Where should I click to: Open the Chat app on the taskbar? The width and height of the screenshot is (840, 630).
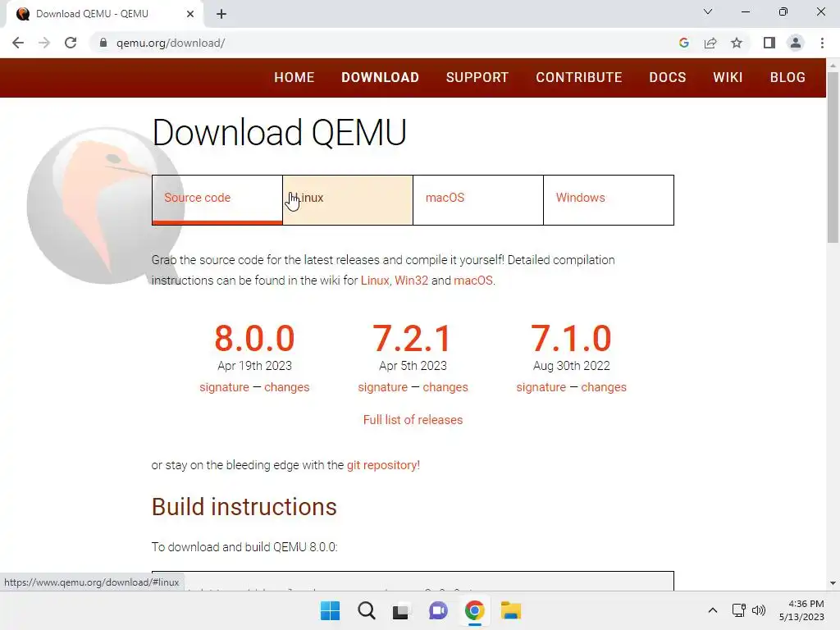(438, 610)
